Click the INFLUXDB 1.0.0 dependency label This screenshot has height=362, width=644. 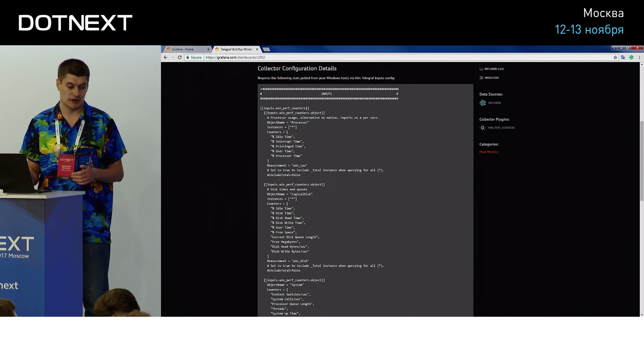[x=494, y=69]
